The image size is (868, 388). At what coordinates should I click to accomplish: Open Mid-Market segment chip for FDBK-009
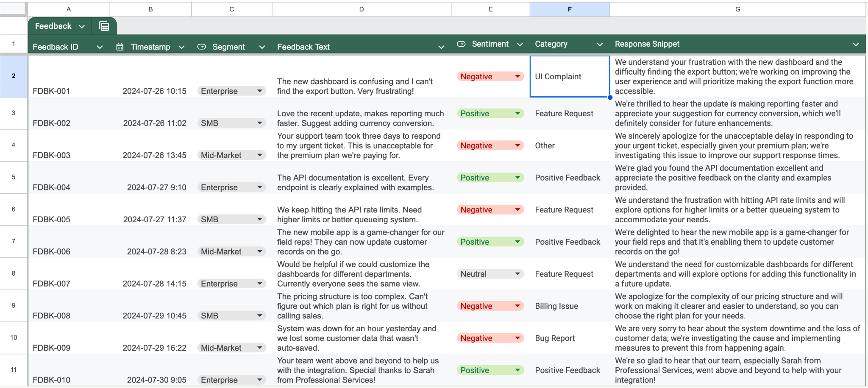click(231, 348)
